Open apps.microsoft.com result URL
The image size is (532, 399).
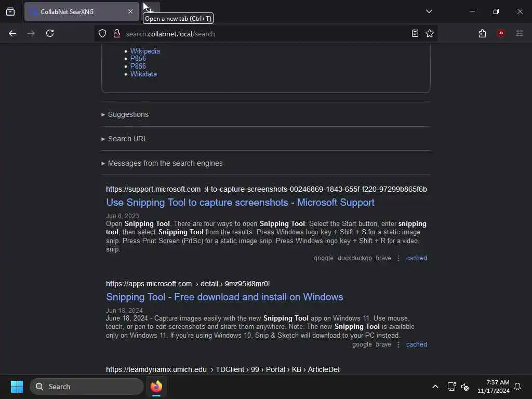(188, 284)
